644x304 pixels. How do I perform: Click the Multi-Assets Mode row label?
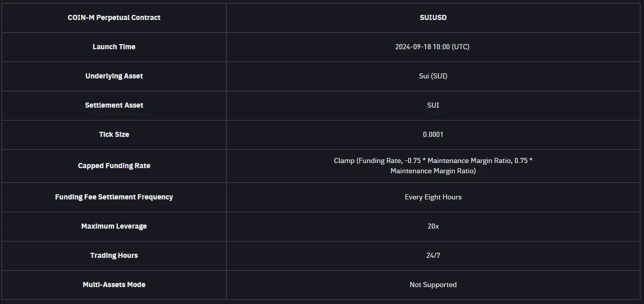(x=114, y=285)
